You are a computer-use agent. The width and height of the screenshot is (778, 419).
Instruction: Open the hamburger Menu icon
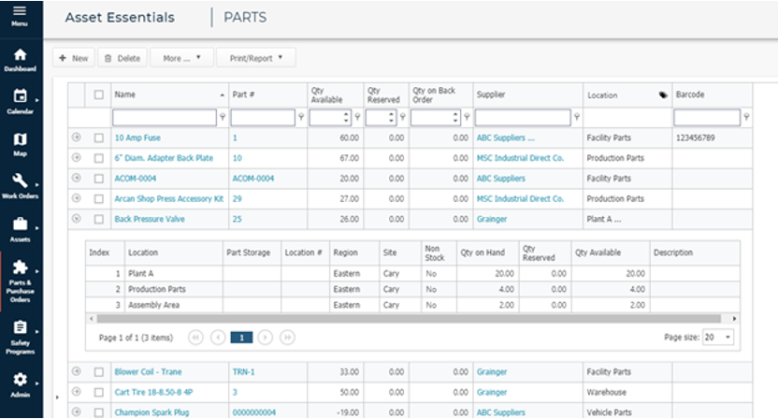[x=19, y=11]
